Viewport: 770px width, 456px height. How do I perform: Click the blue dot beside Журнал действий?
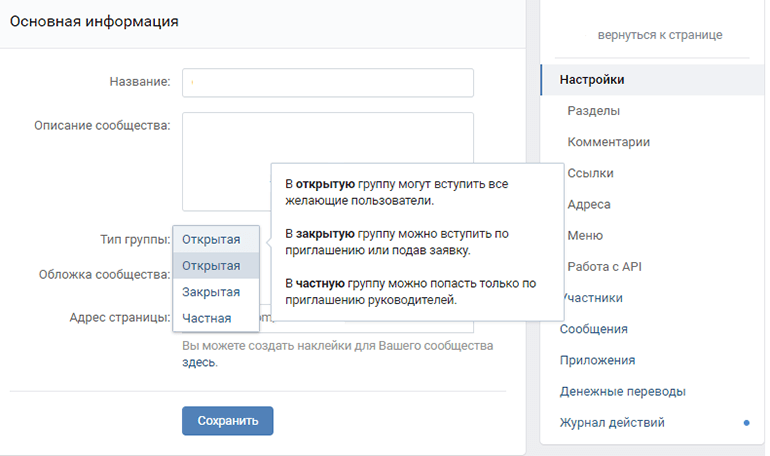point(746,423)
